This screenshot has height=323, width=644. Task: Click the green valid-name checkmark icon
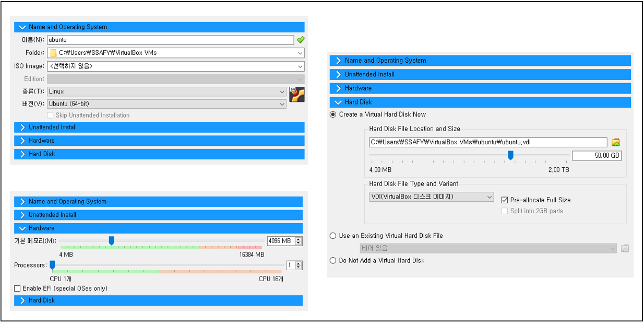301,40
